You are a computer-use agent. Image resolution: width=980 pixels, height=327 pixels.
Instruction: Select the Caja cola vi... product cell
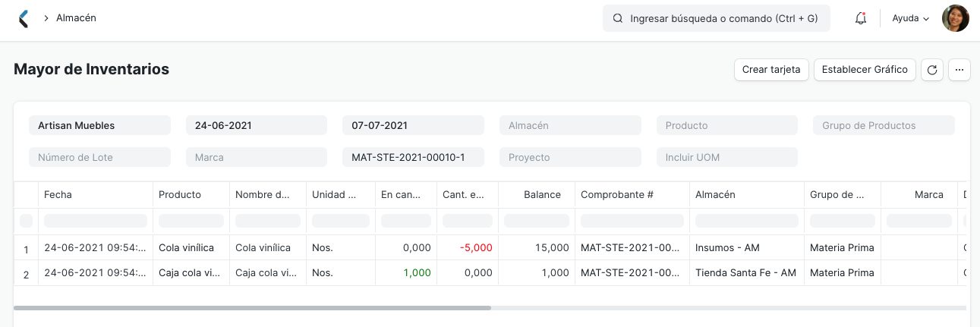click(191, 272)
